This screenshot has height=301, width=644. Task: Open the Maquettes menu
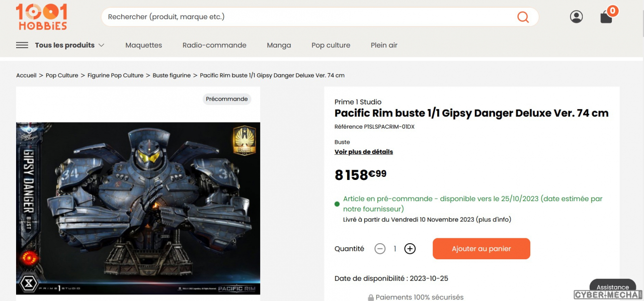pos(144,45)
